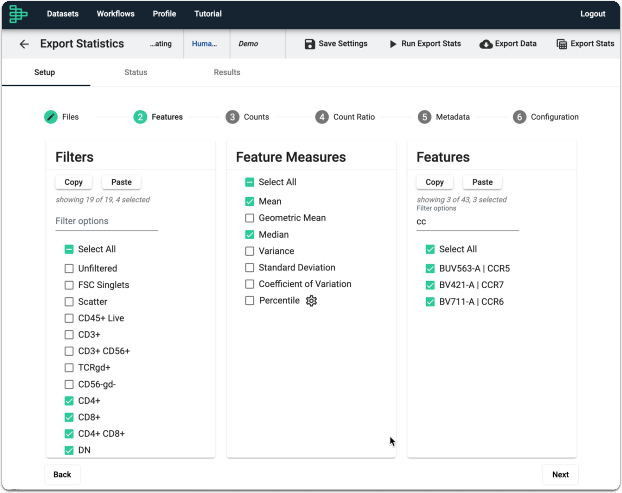
Task: Uncheck the CD4+ filter checkbox
Action: coord(69,401)
